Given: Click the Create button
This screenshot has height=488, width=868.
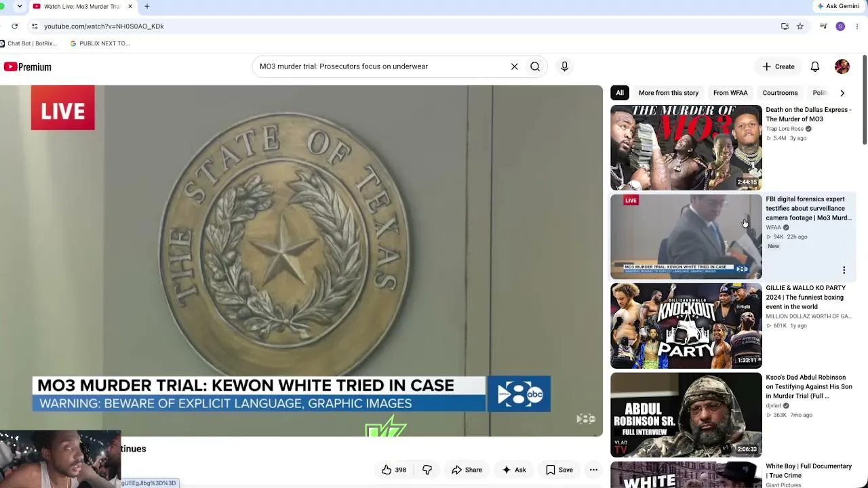Looking at the screenshot, I should pyautogui.click(x=778, y=66).
